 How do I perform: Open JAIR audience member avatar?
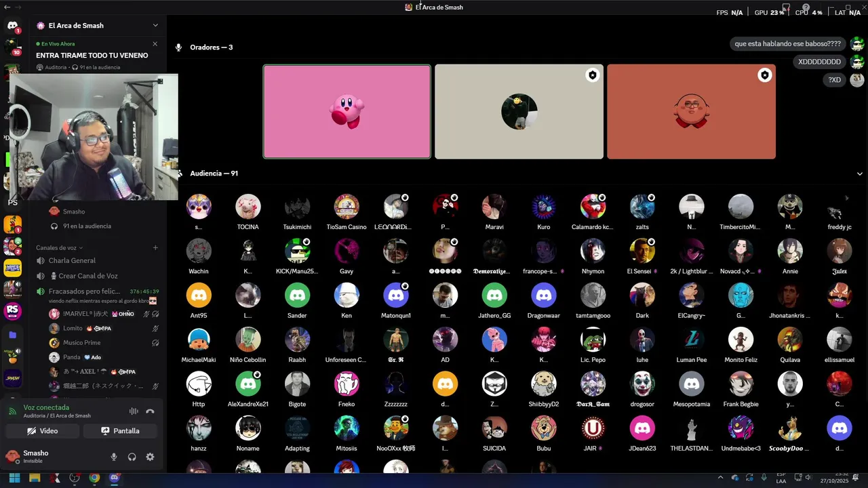point(593,428)
